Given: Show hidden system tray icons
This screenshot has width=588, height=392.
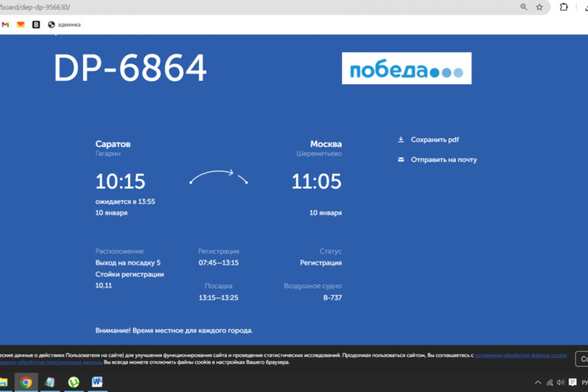Looking at the screenshot, I should [537, 382].
